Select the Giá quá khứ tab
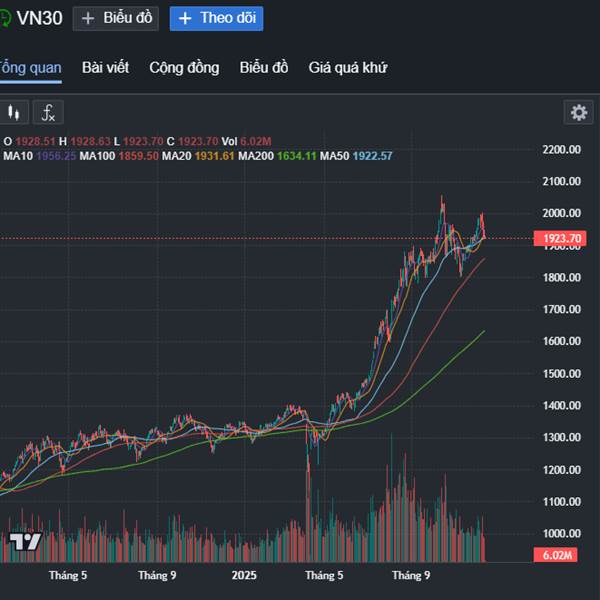600x600 pixels. coord(348,68)
